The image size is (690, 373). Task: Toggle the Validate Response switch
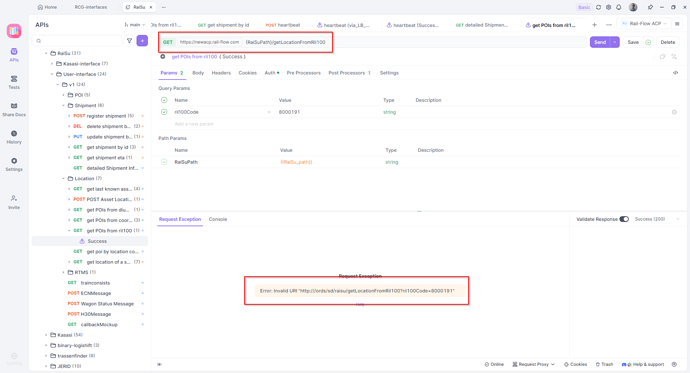[x=624, y=219]
